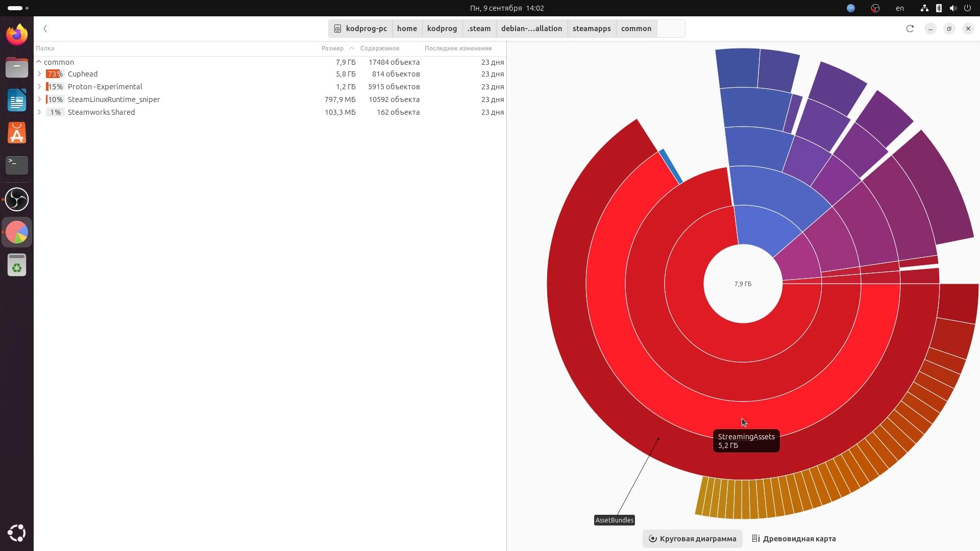The height and width of the screenshot is (551, 980).
Task: Switch to Круговая диаграмма view
Action: (692, 539)
